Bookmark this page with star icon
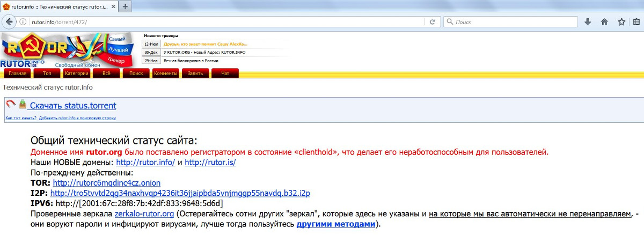Image resolution: width=644 pixels, height=235 pixels. pos(621,22)
